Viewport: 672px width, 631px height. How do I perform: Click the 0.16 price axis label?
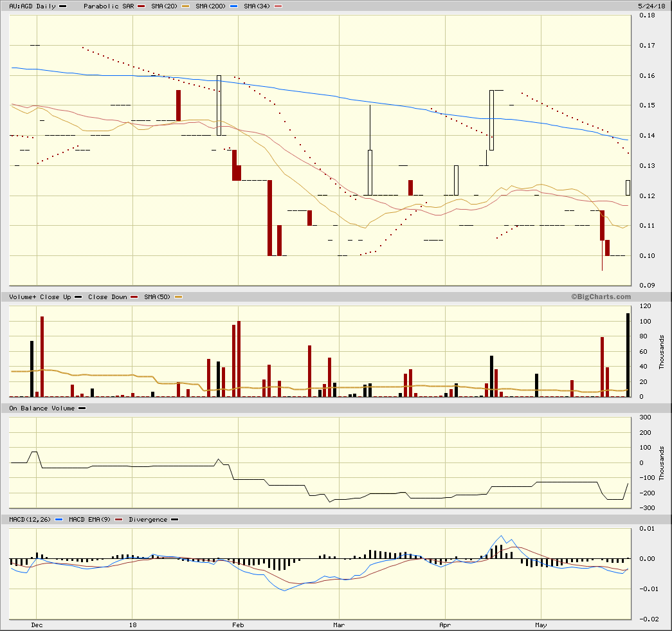pyautogui.click(x=647, y=75)
